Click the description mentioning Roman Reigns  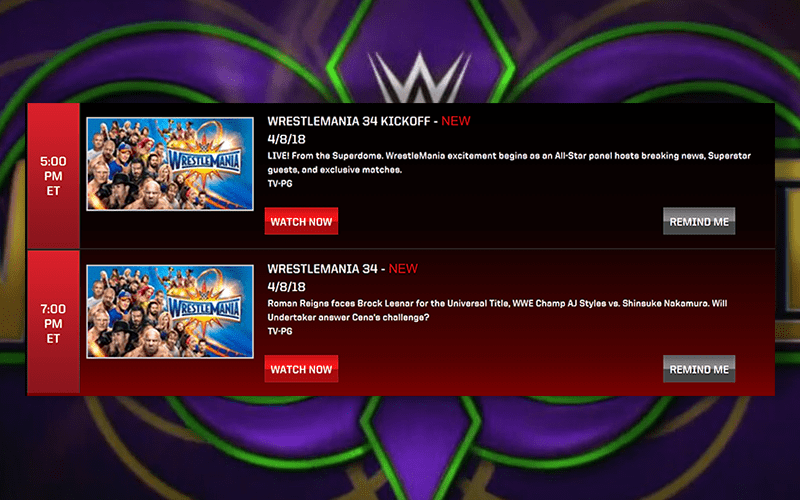click(497, 310)
